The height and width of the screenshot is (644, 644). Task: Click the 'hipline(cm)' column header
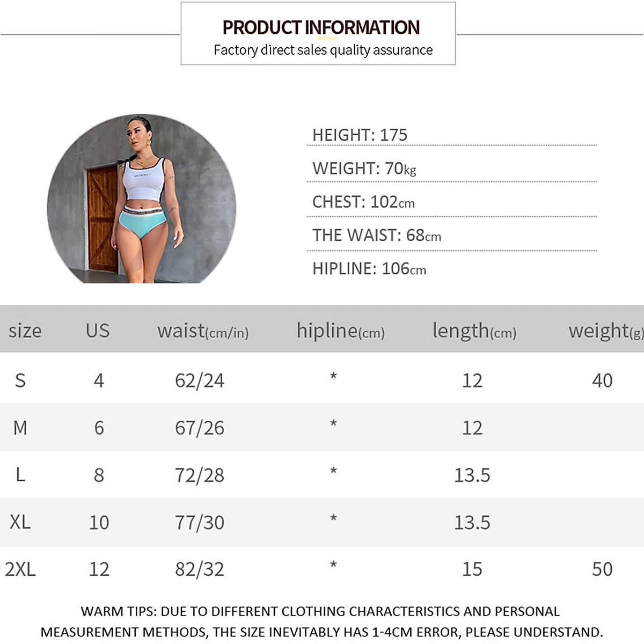(x=340, y=331)
